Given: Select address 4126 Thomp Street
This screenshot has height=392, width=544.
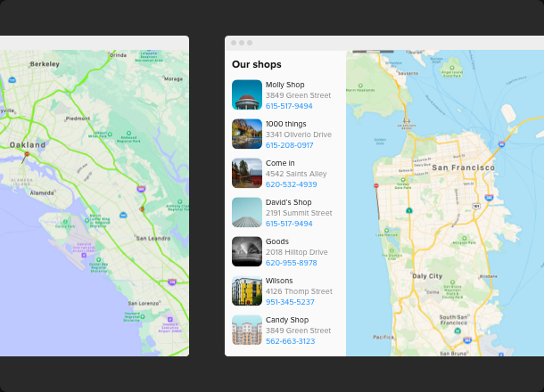Looking at the screenshot, I should [x=299, y=291].
